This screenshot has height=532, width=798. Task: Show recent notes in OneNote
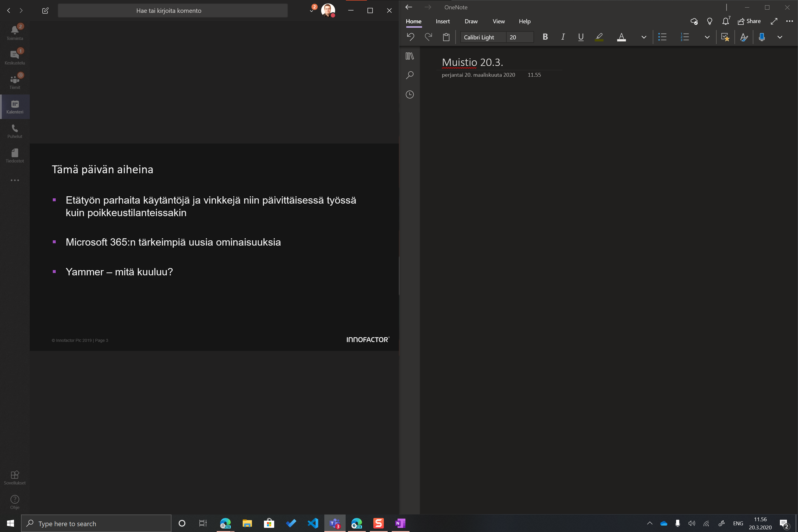409,95
